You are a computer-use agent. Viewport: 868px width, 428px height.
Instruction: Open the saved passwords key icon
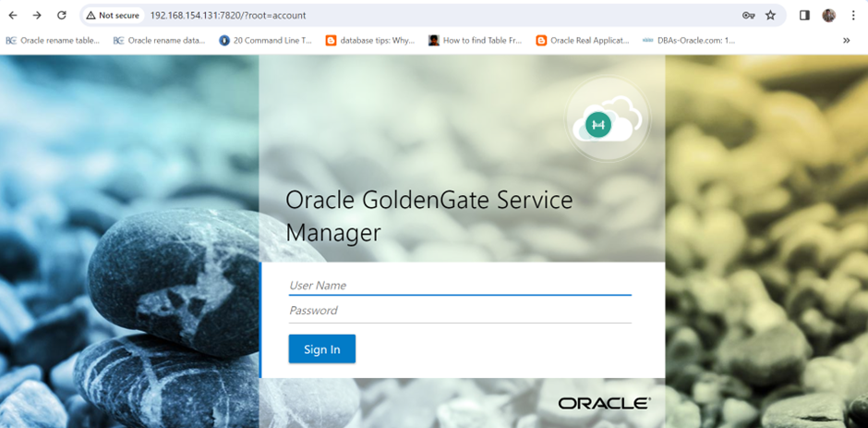749,16
